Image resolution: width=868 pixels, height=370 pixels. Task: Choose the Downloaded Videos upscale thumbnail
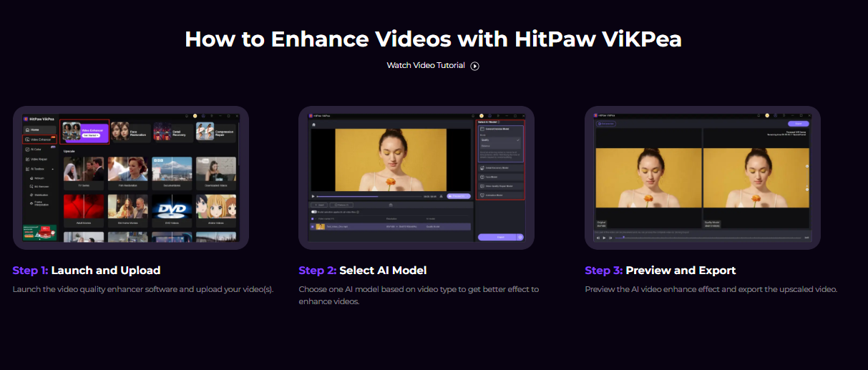click(x=216, y=173)
